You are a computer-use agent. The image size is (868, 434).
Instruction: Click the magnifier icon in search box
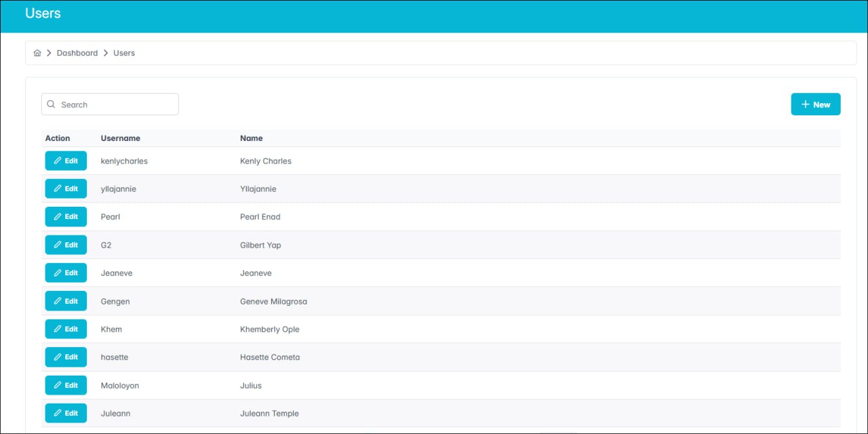pyautogui.click(x=52, y=104)
